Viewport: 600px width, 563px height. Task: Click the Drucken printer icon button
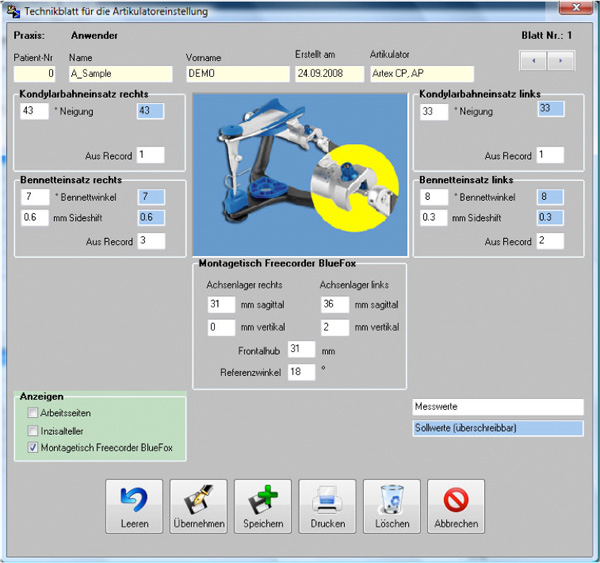(328, 506)
